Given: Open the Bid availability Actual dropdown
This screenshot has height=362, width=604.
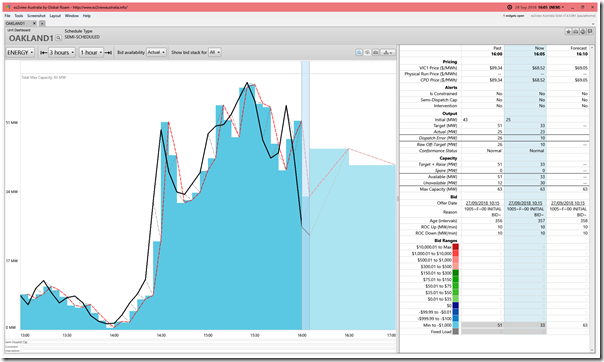Looking at the screenshot, I should (x=156, y=52).
